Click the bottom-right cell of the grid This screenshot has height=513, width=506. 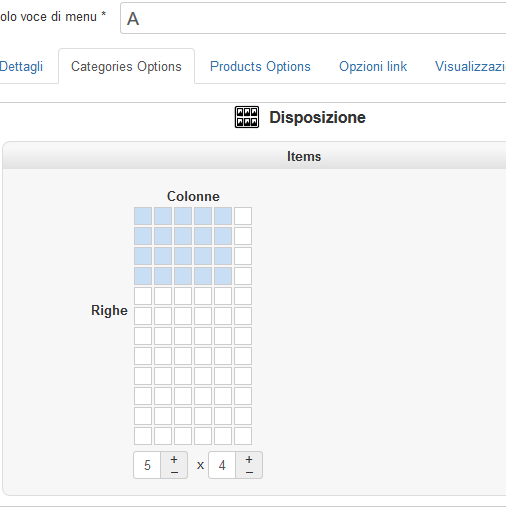point(243,436)
